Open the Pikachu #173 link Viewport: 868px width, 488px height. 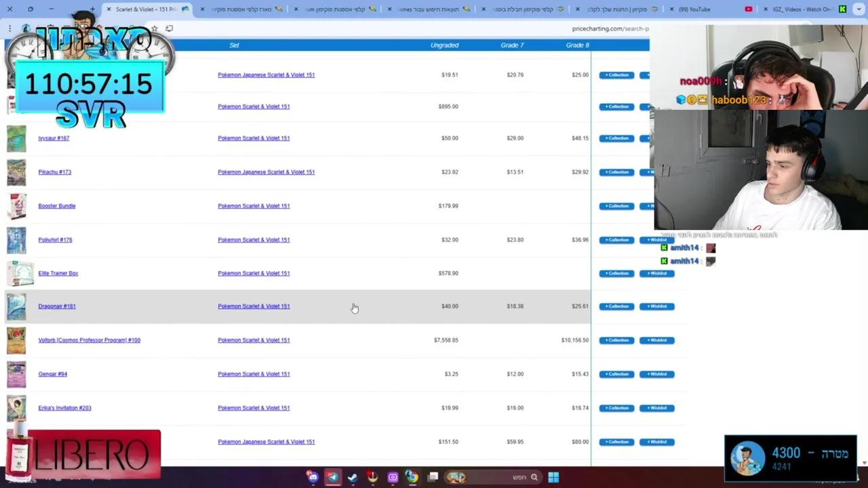[x=54, y=172]
